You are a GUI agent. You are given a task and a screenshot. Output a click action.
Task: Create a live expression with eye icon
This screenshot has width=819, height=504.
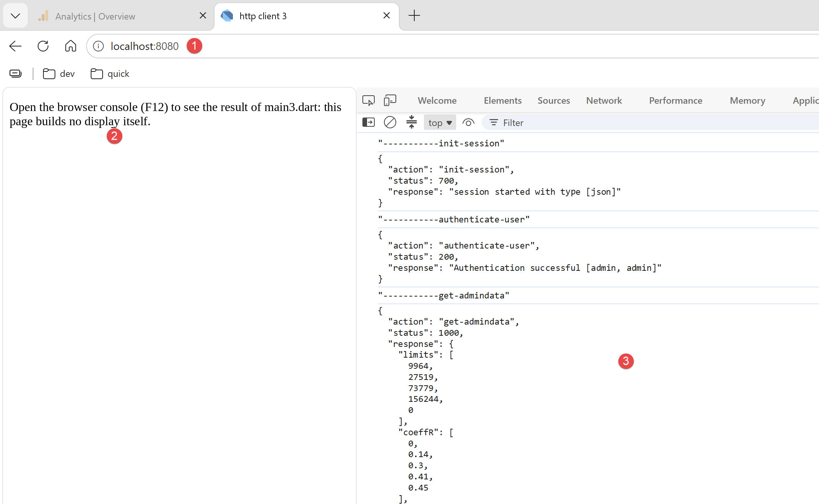tap(468, 123)
